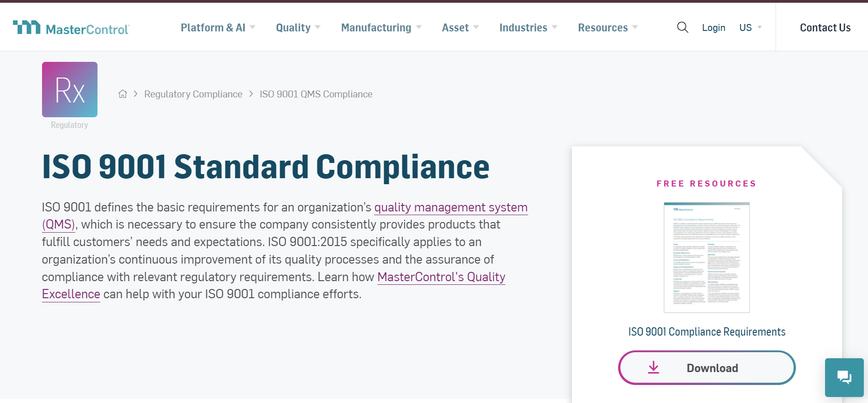Click the Regulatory caption under Rx tile
The width and height of the screenshot is (868, 403).
pos(69,125)
